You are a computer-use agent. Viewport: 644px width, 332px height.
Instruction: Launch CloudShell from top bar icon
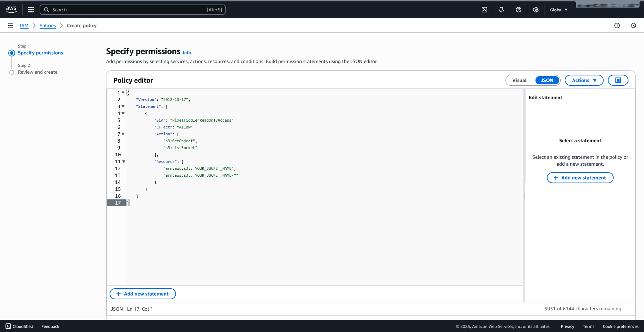coord(484,10)
